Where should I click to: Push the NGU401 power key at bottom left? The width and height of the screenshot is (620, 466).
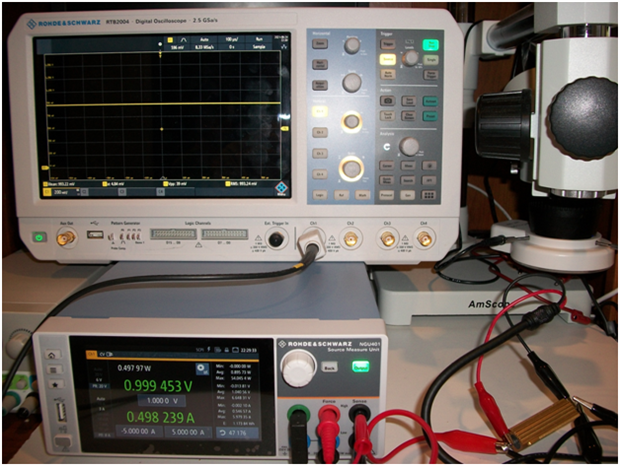(62, 441)
